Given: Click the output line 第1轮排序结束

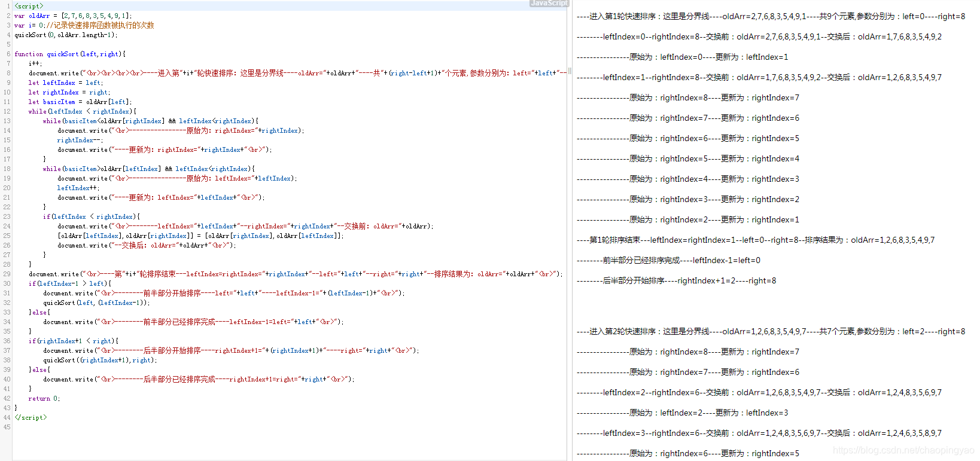Looking at the screenshot, I should pyautogui.click(x=755, y=240).
